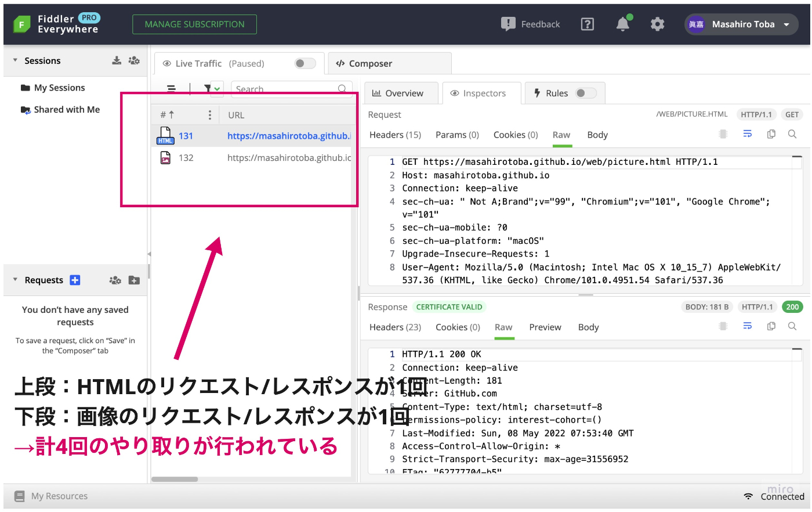
Task: Click the Feedback label
Action: [541, 24]
